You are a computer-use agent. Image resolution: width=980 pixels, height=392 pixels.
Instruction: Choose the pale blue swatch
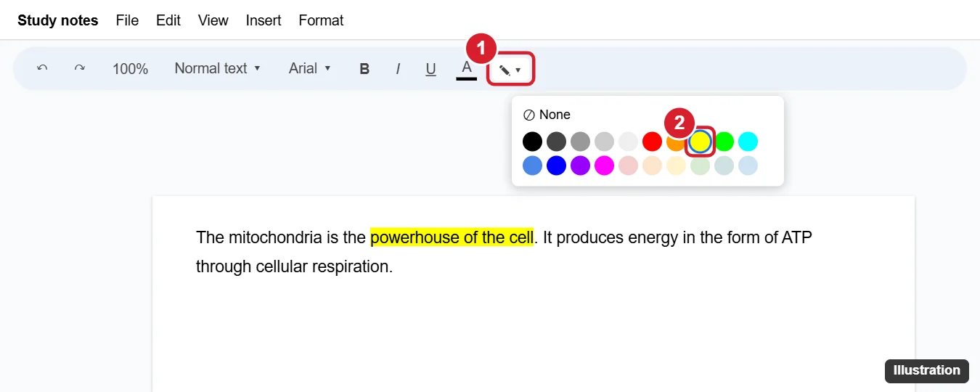click(748, 166)
